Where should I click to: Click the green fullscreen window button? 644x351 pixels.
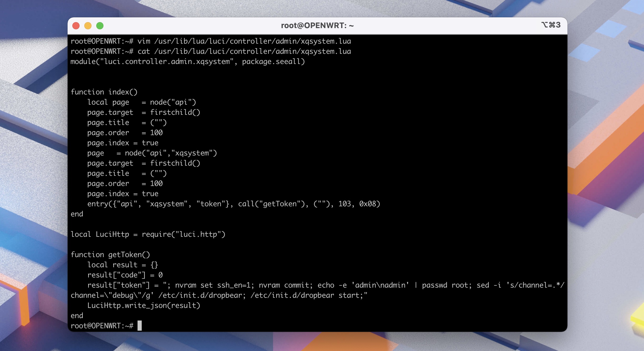click(100, 26)
